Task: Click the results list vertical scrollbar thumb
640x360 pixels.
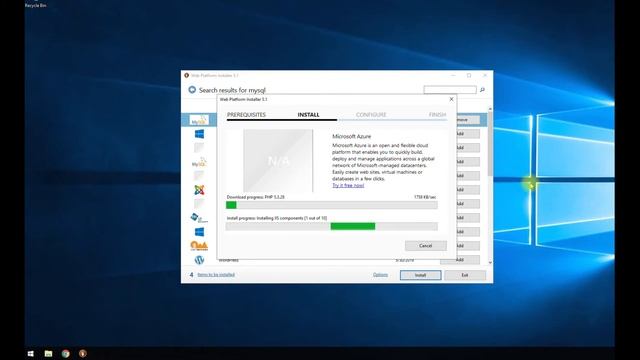Action: pyautogui.click(x=490, y=144)
